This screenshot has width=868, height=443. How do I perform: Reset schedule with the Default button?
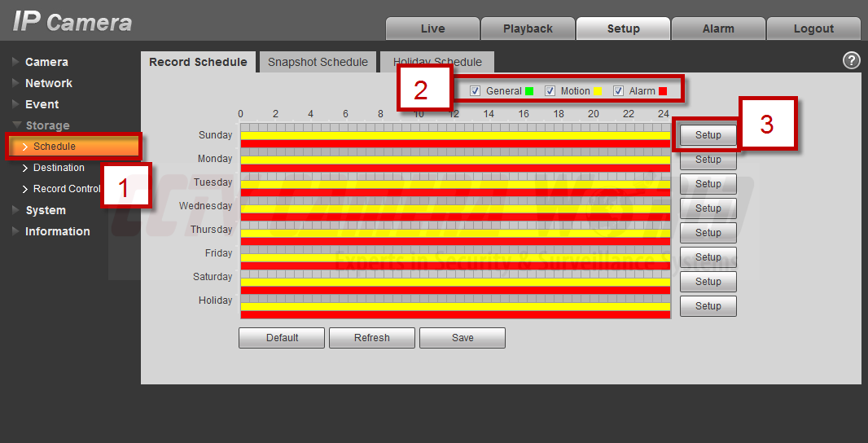click(282, 338)
